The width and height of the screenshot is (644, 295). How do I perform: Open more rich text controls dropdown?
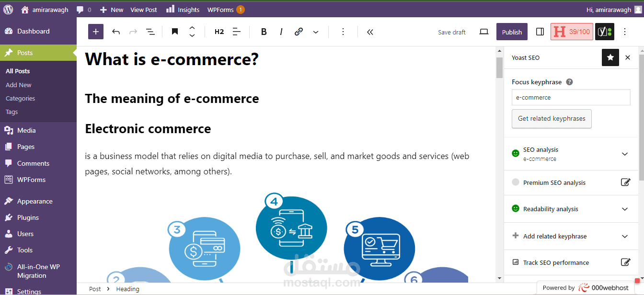(x=316, y=32)
